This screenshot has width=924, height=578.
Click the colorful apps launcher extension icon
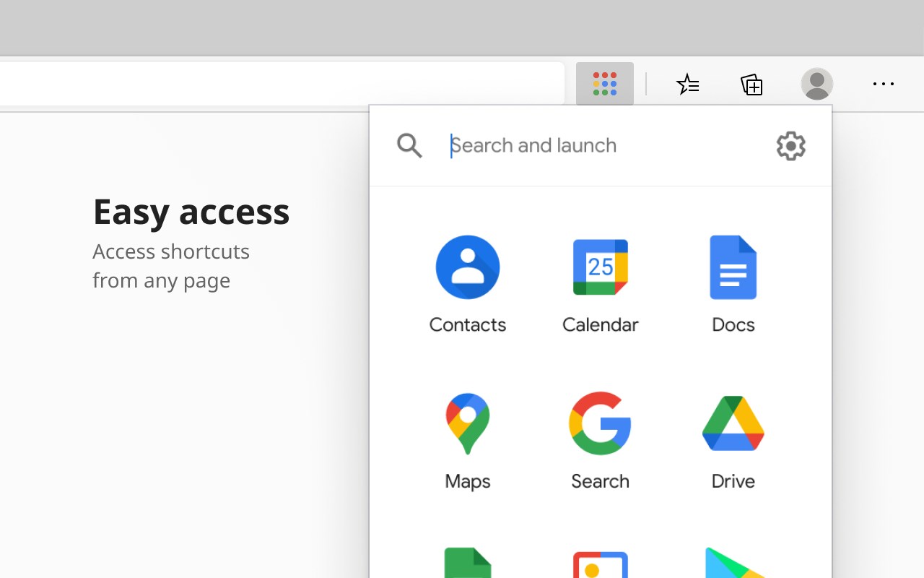[605, 84]
